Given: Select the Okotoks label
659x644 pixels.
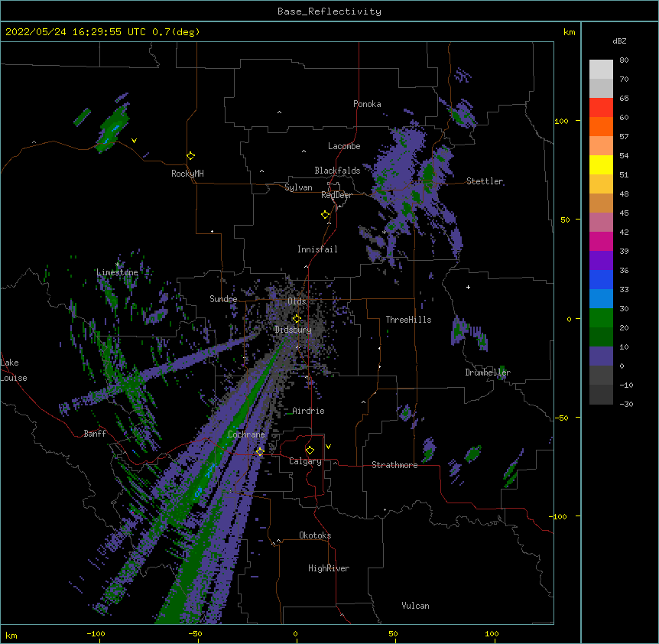Looking at the screenshot, I should pos(315,535).
